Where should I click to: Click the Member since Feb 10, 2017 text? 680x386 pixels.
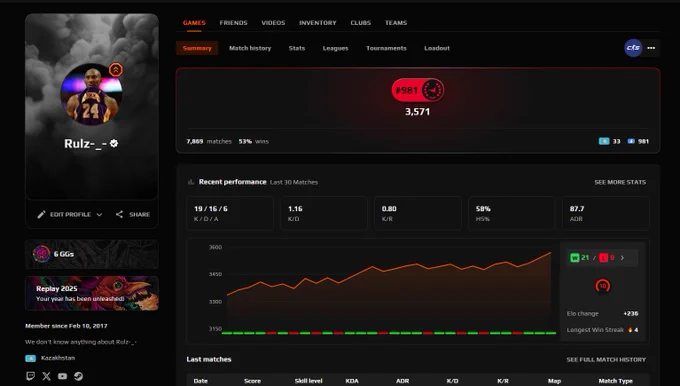66,326
